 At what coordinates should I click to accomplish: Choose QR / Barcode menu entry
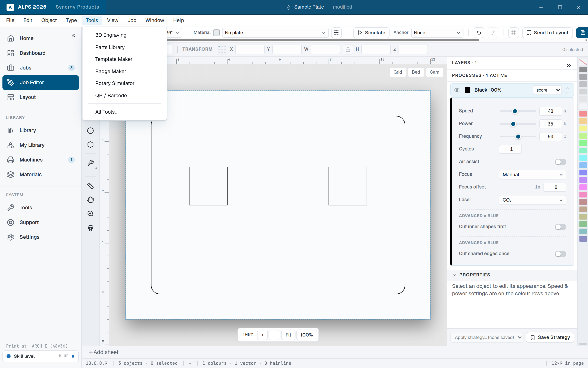tap(124, 95)
